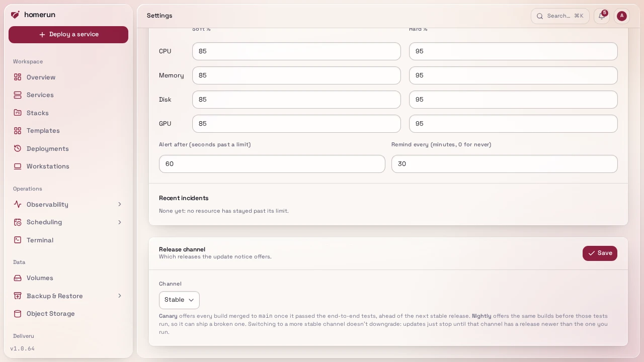
Task: Click the v1.0.64 version label
Action: pos(23,348)
